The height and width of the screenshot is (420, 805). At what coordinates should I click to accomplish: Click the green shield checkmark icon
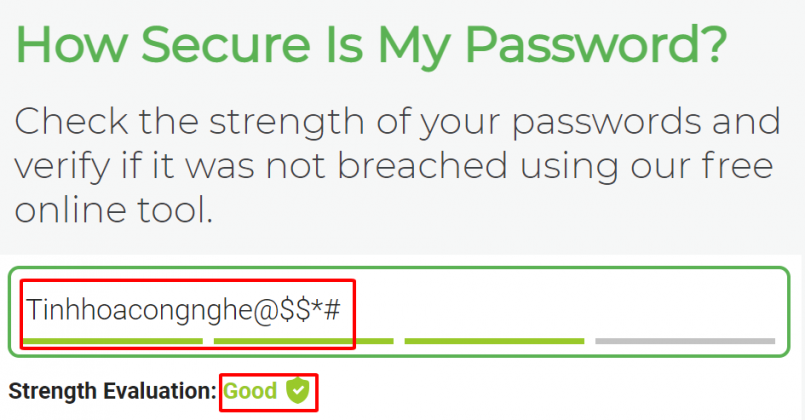click(297, 391)
